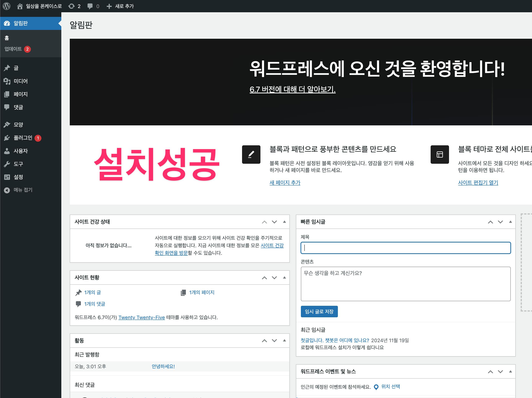Viewport: 532px width, 398px height.
Task: Open the 설정 settings menu
Action: point(18,177)
